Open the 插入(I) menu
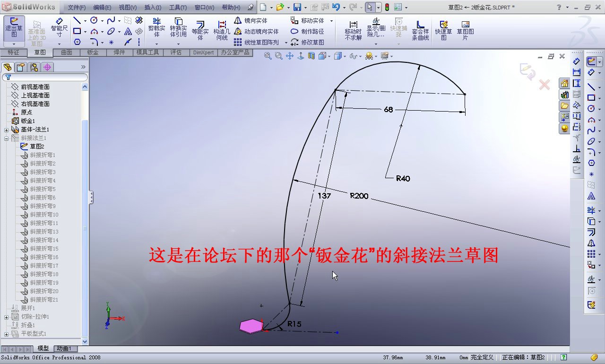Viewport: 605px width, 364px height. [153, 8]
